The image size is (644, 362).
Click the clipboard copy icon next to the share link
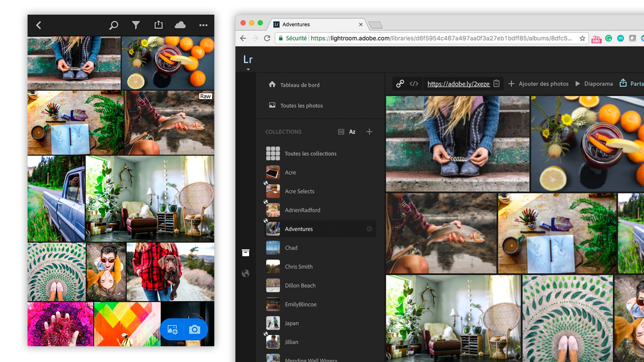click(x=497, y=83)
